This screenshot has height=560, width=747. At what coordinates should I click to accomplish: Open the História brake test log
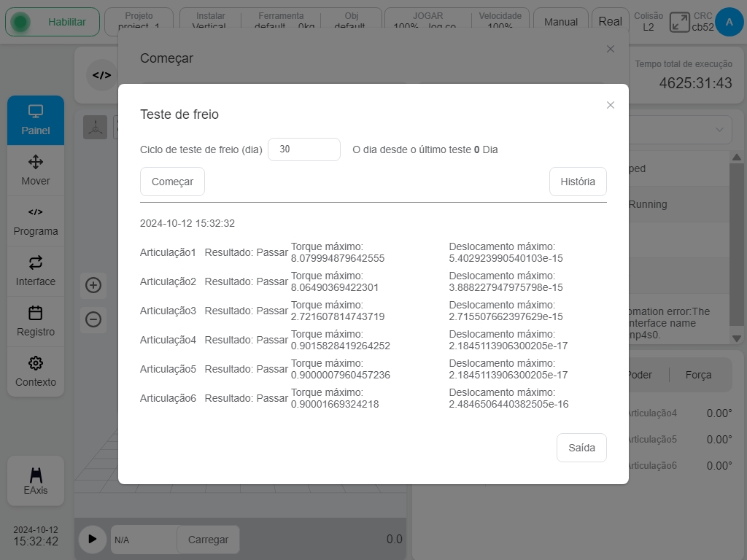578,182
